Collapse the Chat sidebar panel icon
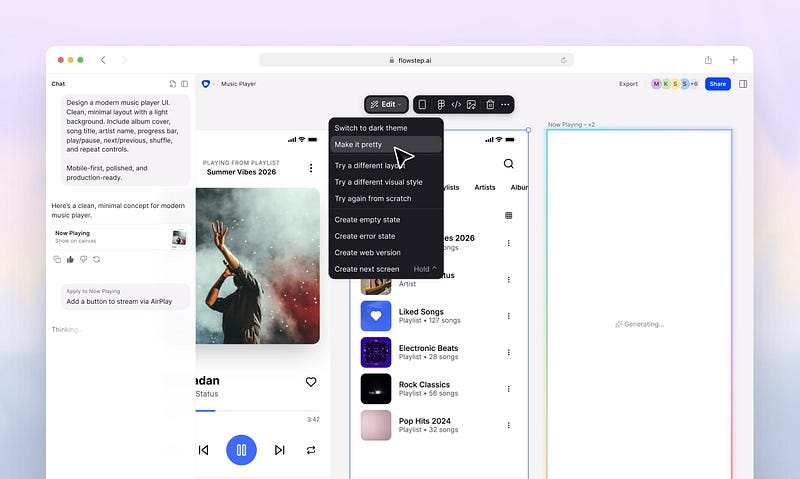Viewport: 800px width, 479px height. [184, 84]
